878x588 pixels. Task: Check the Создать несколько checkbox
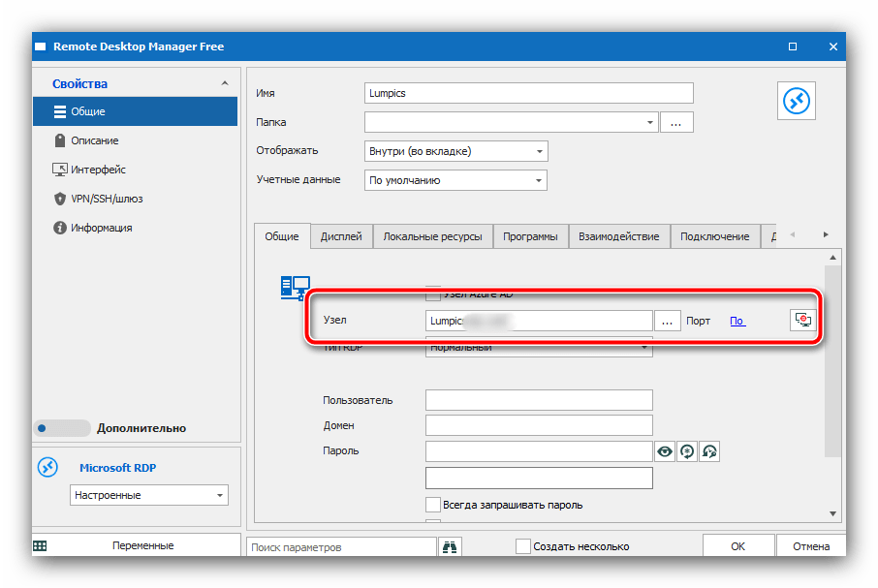tap(523, 546)
